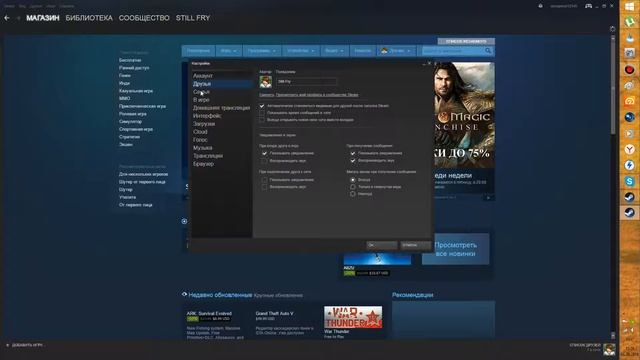Open the orange gauge-logo taskbar app

629,102
